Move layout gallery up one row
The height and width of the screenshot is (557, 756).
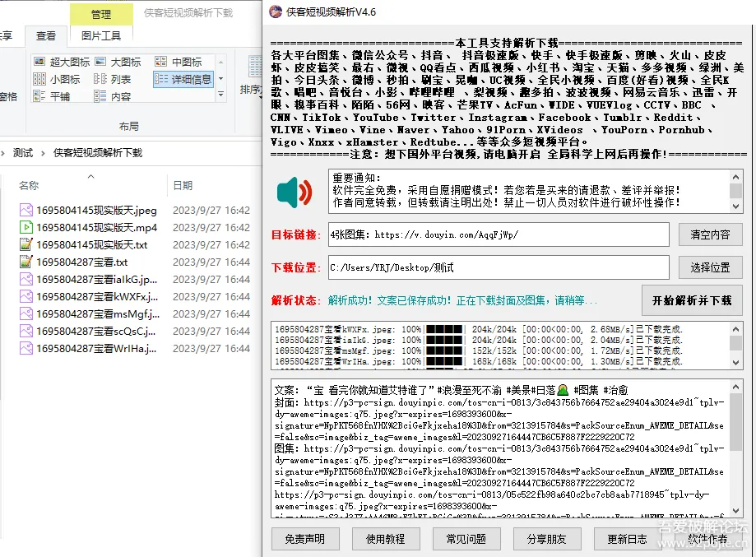tap(220, 63)
